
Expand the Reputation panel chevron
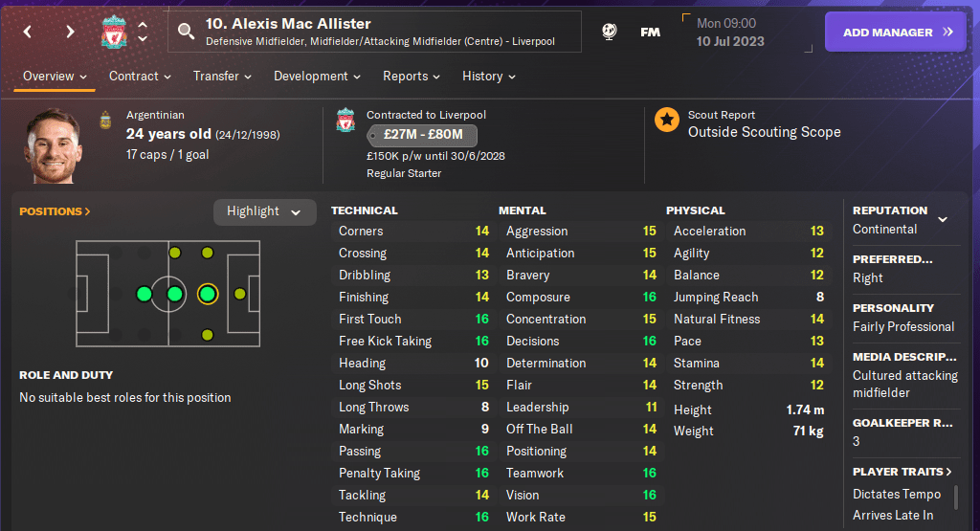[x=943, y=219]
